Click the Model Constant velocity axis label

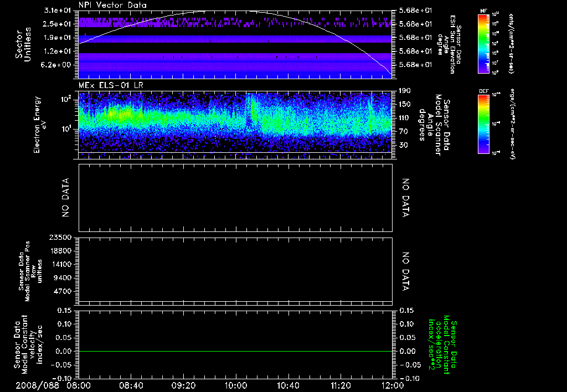(x=28, y=344)
